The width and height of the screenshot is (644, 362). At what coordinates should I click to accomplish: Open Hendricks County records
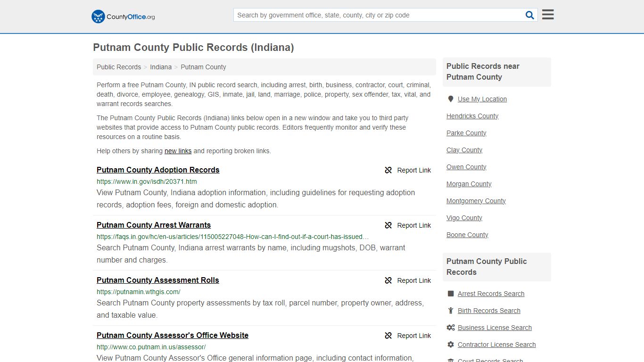472,116
